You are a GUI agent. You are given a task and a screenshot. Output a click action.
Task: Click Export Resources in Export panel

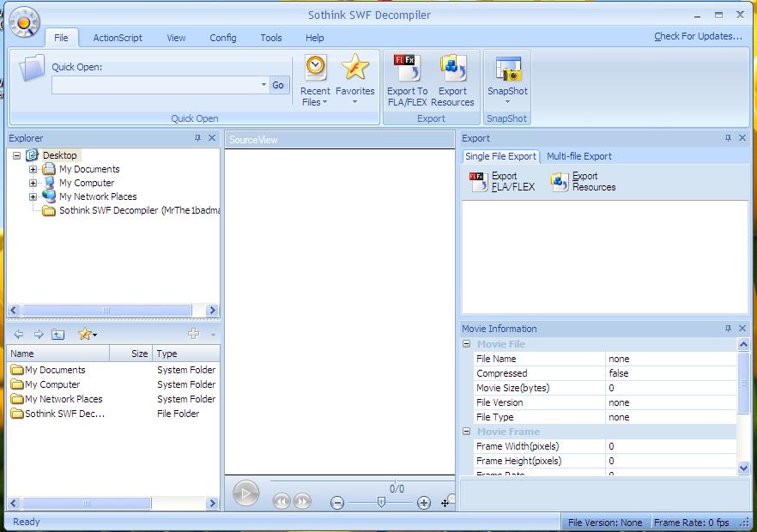point(583,182)
